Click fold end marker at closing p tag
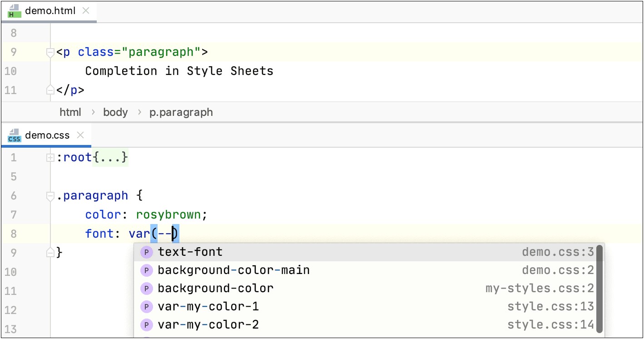644x339 pixels. pyautogui.click(x=50, y=90)
